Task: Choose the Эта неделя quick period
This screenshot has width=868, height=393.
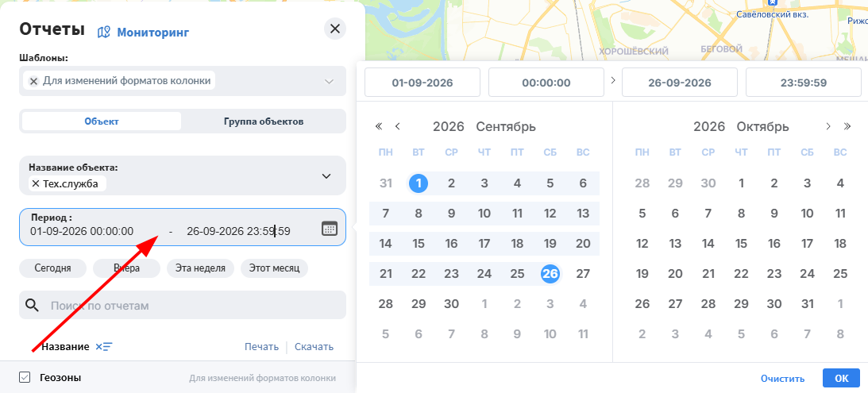Action: pyautogui.click(x=200, y=268)
